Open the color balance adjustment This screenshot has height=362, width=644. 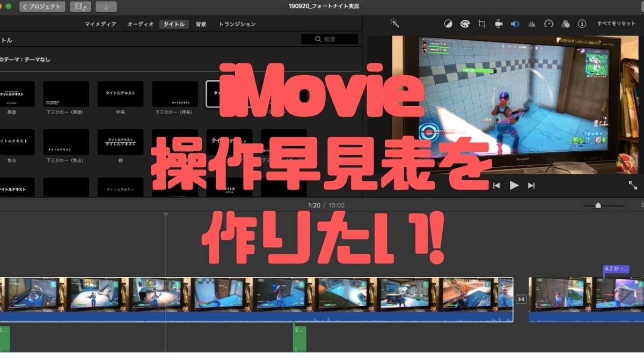(448, 24)
